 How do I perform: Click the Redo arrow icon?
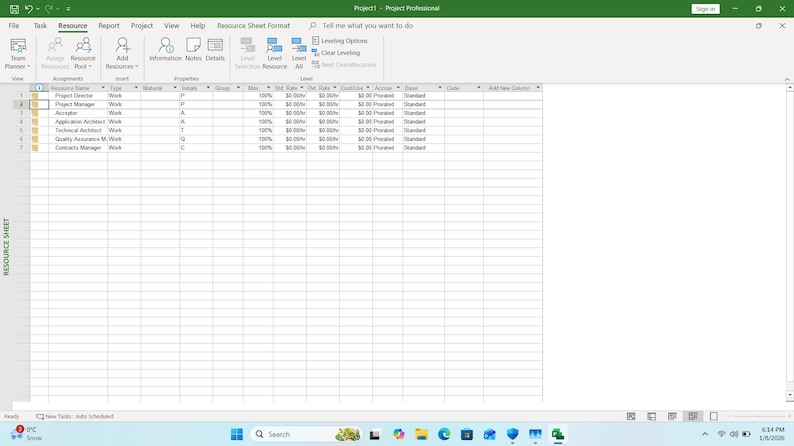49,9
